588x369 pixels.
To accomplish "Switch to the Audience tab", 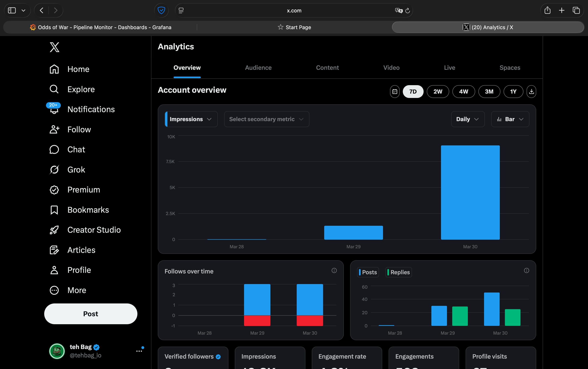I will pos(258,68).
